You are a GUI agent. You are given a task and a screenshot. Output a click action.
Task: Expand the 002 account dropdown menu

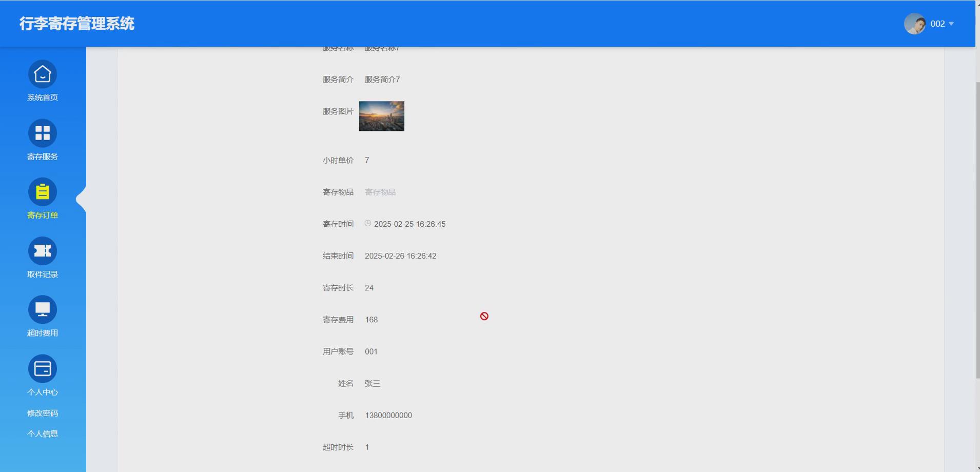point(943,23)
